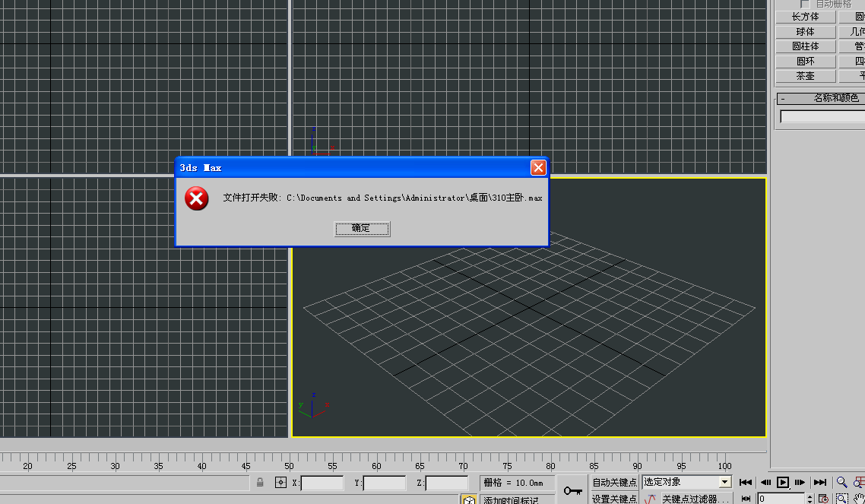Image resolution: width=865 pixels, height=504 pixels.
Task: Click the yellow cube icon in status bar
Action: [469, 499]
